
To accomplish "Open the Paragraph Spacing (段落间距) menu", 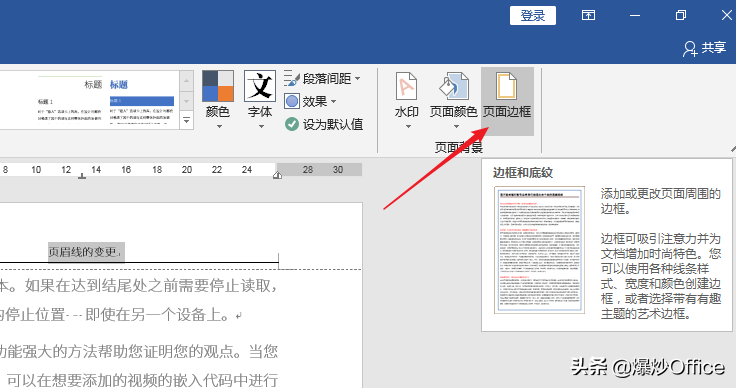I will pos(323,78).
